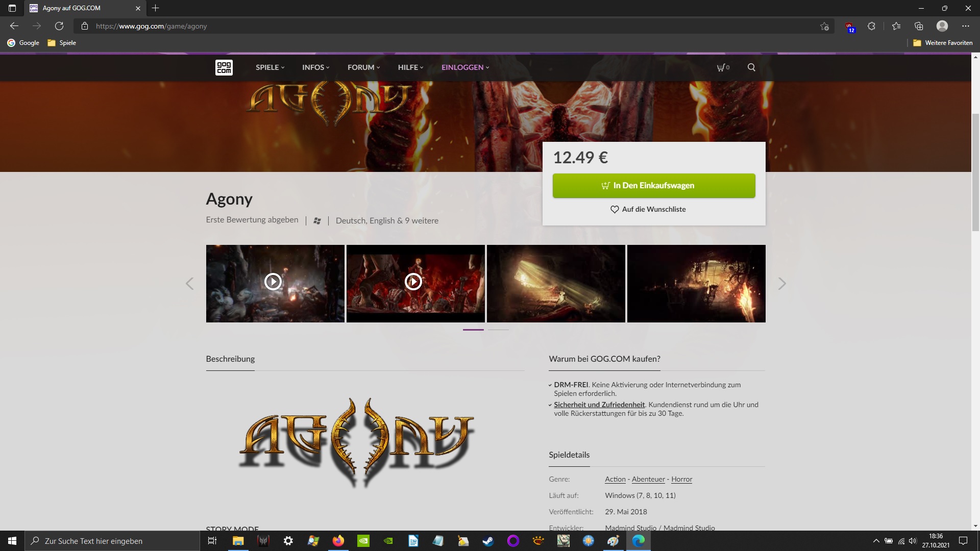Open Steam from taskbar
980x551 pixels.
tap(488, 541)
